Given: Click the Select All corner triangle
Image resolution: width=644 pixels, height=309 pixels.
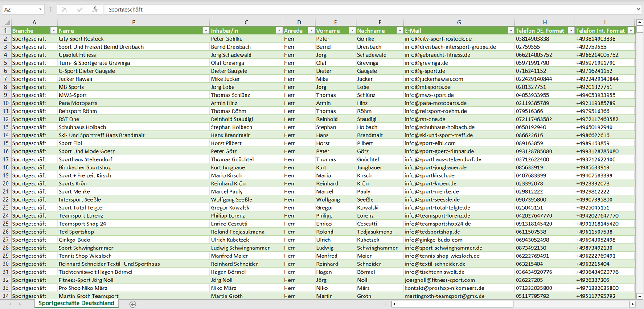Looking at the screenshot, I should point(7,23).
